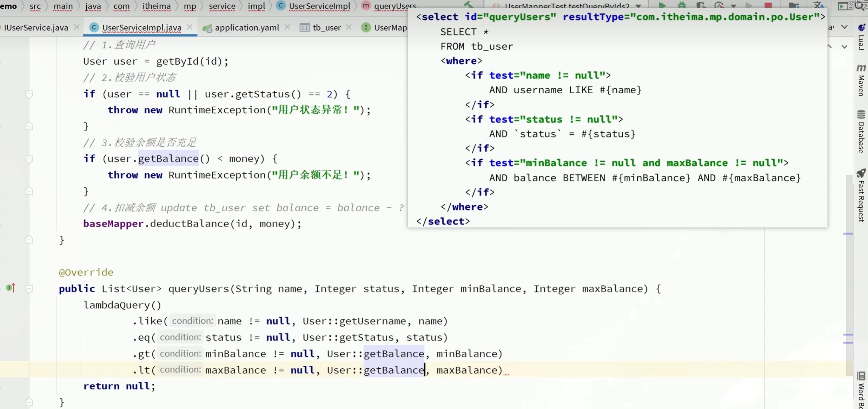
Task: Close the IUserService.java tab
Action: pos(77,27)
